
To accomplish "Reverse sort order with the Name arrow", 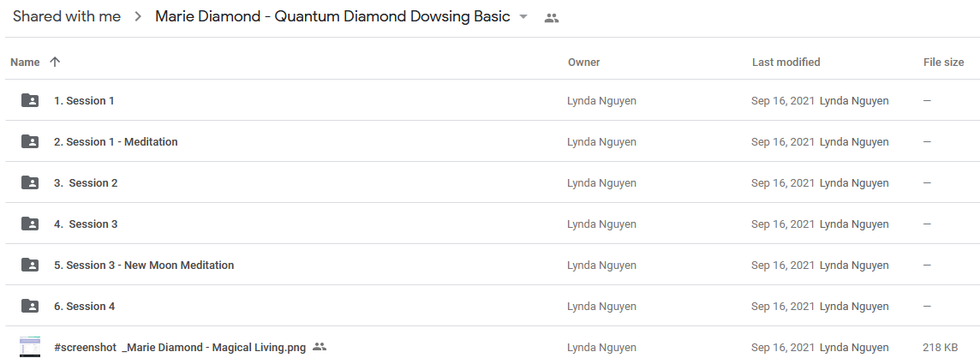I will (55, 62).
